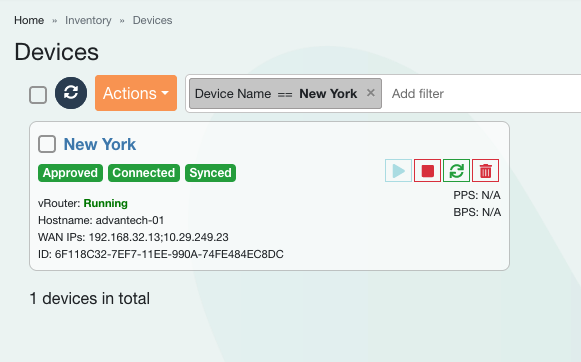Click the Running vRouter status text

[106, 203]
